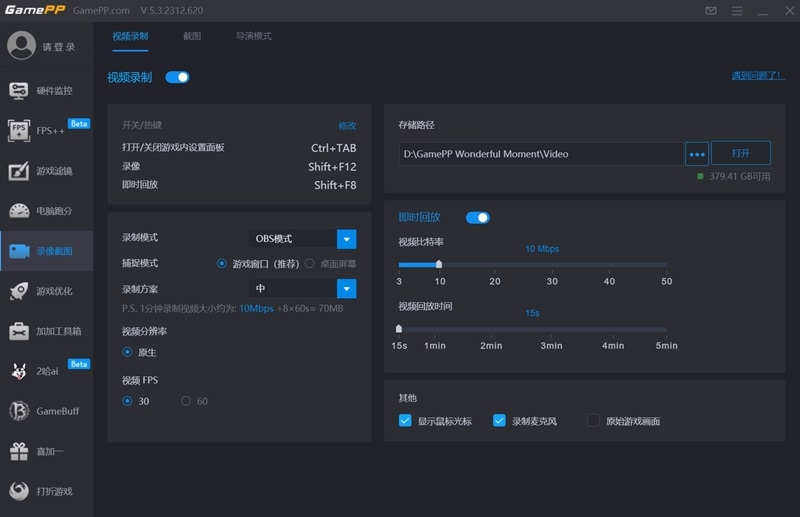This screenshot has height=517, width=800.
Task: Click the GameBuff sidebar icon
Action: click(19, 411)
